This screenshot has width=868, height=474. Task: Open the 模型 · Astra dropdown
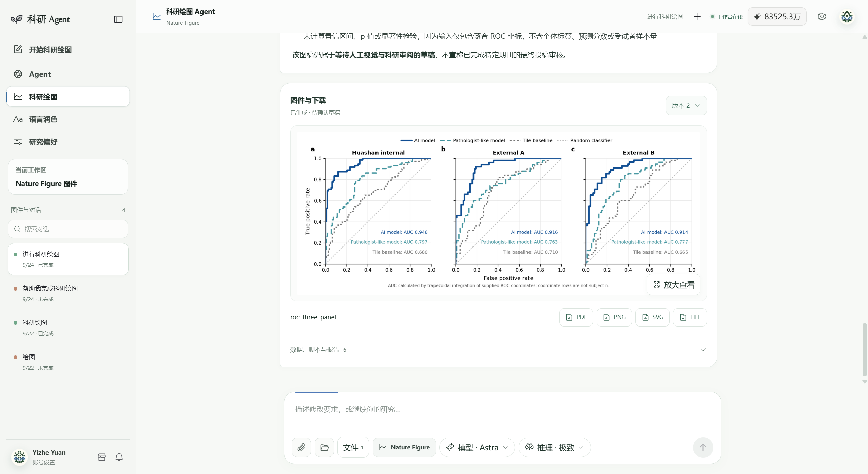pos(477,447)
